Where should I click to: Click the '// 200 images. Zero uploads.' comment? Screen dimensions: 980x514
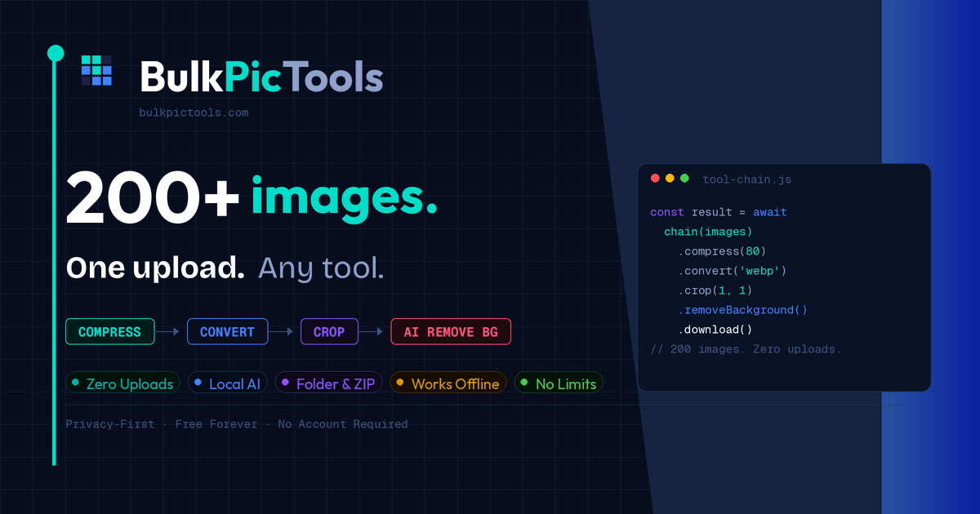point(746,349)
